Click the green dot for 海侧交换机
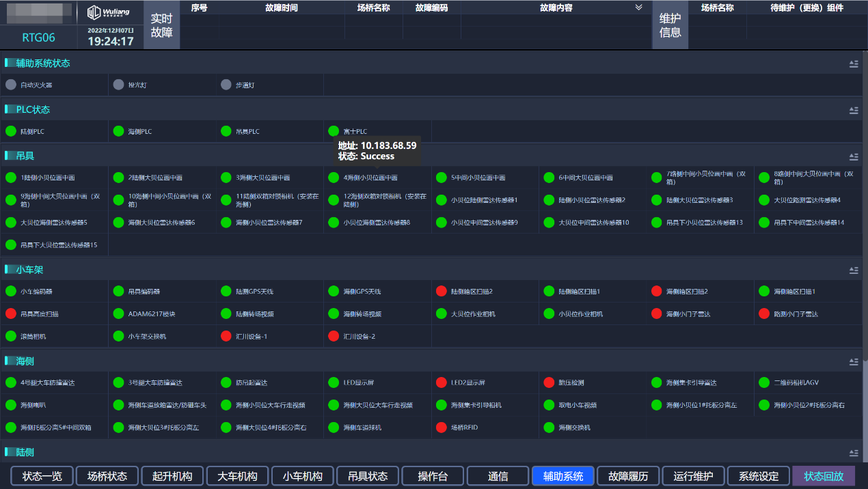Screen dimensions: 868x489 [549, 428]
